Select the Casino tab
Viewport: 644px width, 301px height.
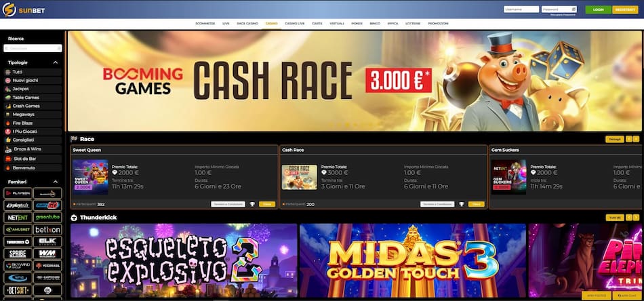pos(271,24)
